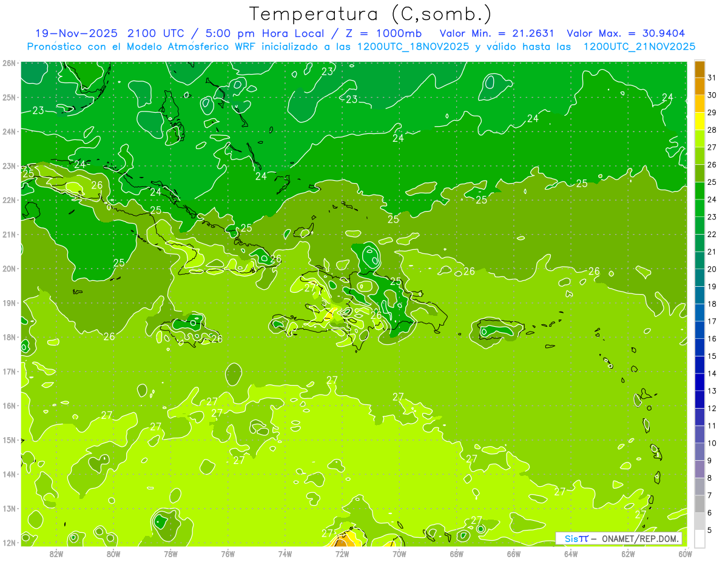The image size is (728, 562).
Task: Select the '1200UTC_21NOV2025' valid-until time text
Action: [x=639, y=47]
